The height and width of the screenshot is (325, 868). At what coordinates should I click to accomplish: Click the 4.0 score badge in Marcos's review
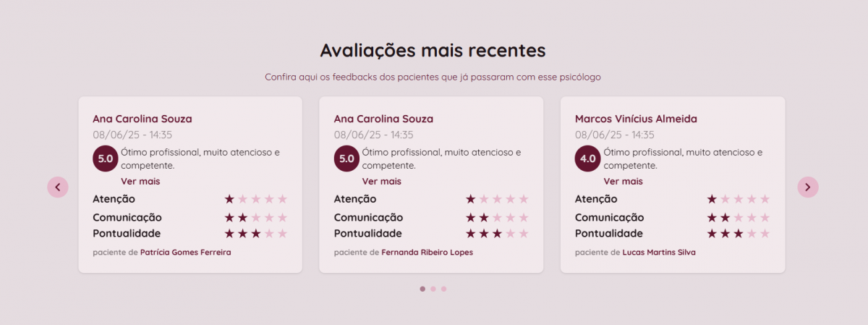[587, 159]
